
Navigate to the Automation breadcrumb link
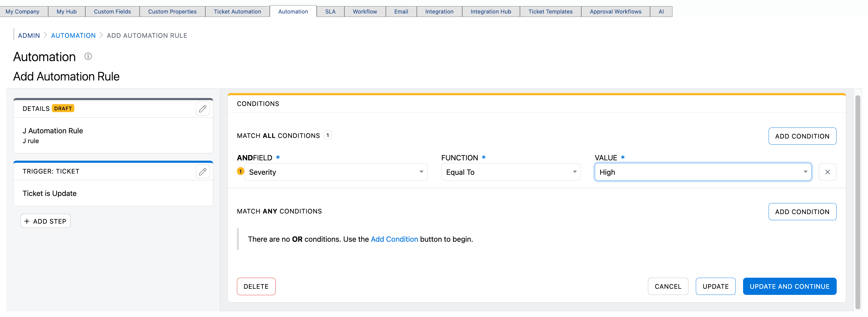[73, 35]
